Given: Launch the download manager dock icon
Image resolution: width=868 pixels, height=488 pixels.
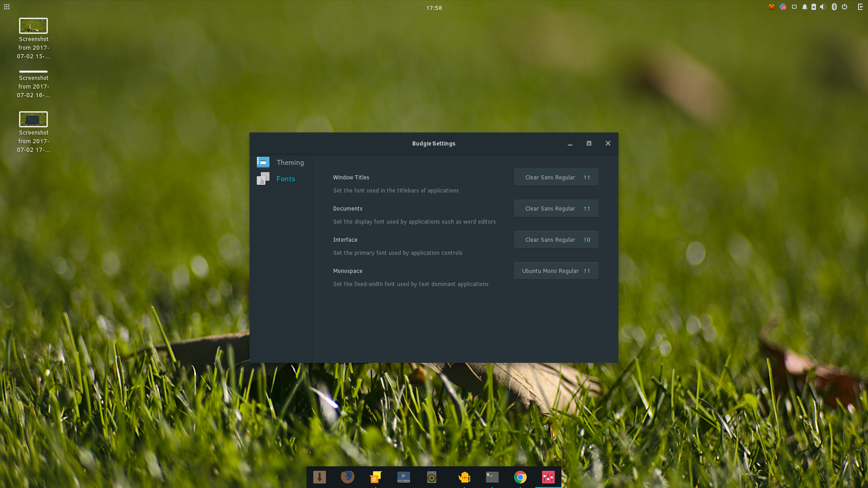Looking at the screenshot, I should tap(320, 477).
